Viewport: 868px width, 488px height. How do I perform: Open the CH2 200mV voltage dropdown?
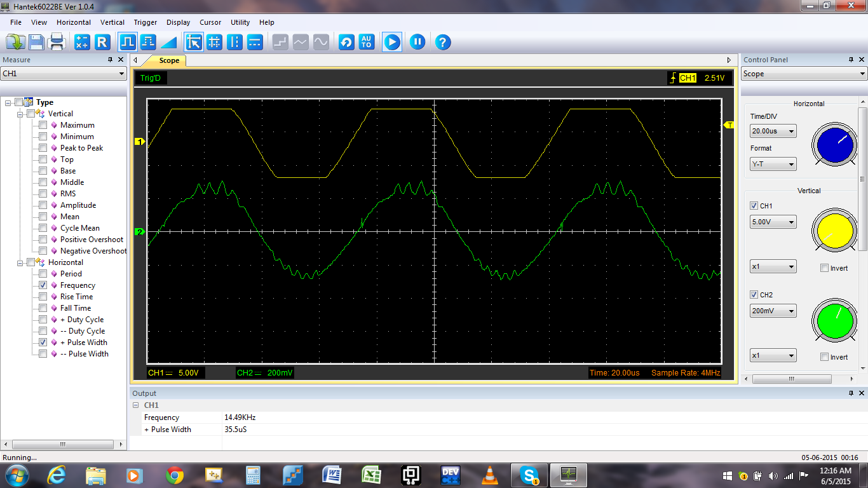[x=773, y=311]
